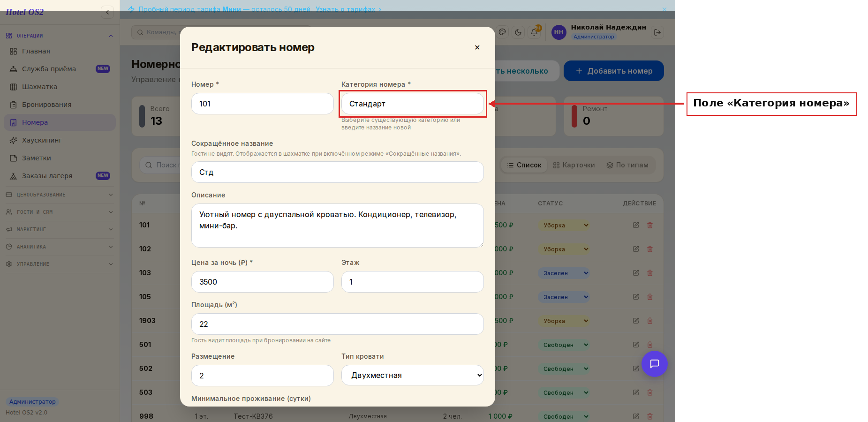
Task: Click delete icon for room 101
Action: (x=650, y=225)
